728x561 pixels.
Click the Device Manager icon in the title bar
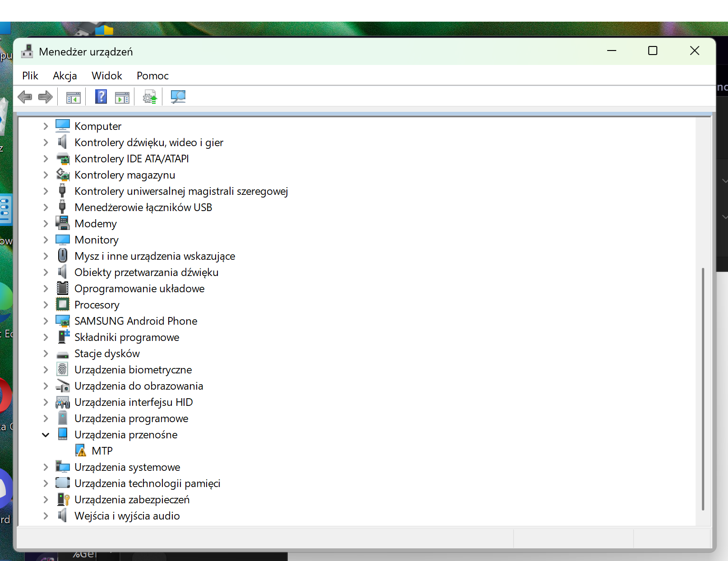[27, 51]
